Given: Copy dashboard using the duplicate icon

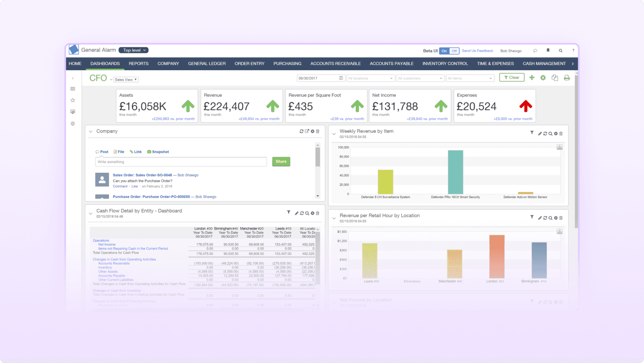Looking at the screenshot, I should tap(555, 78).
